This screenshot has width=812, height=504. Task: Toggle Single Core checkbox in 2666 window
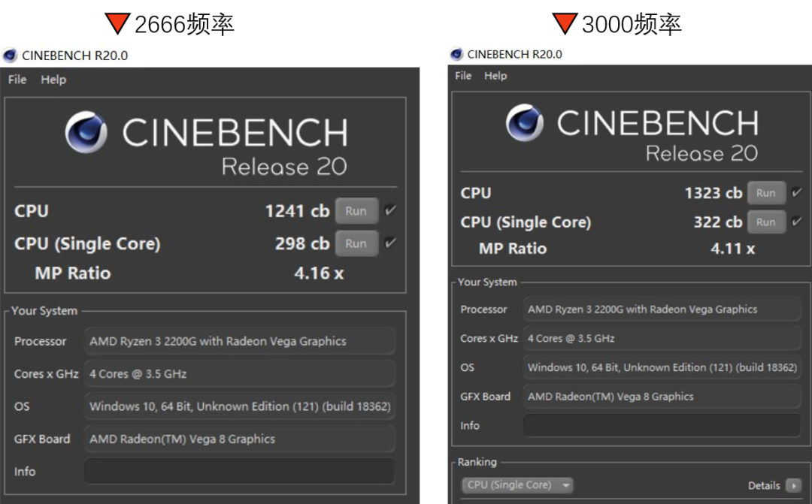point(391,243)
